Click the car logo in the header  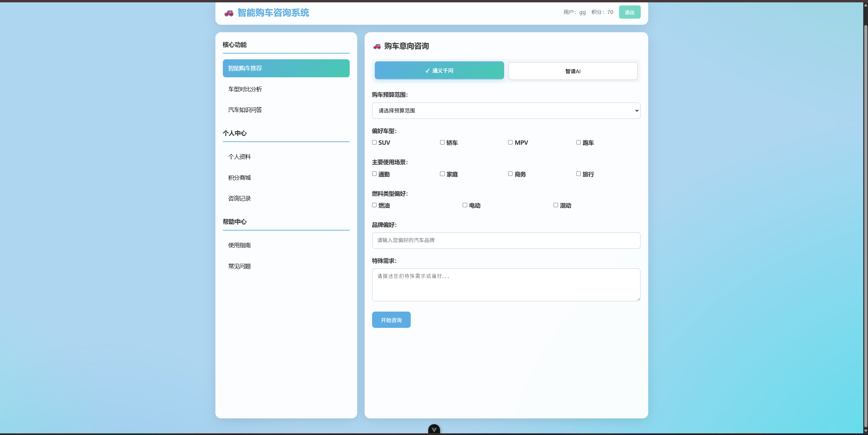[x=228, y=13]
